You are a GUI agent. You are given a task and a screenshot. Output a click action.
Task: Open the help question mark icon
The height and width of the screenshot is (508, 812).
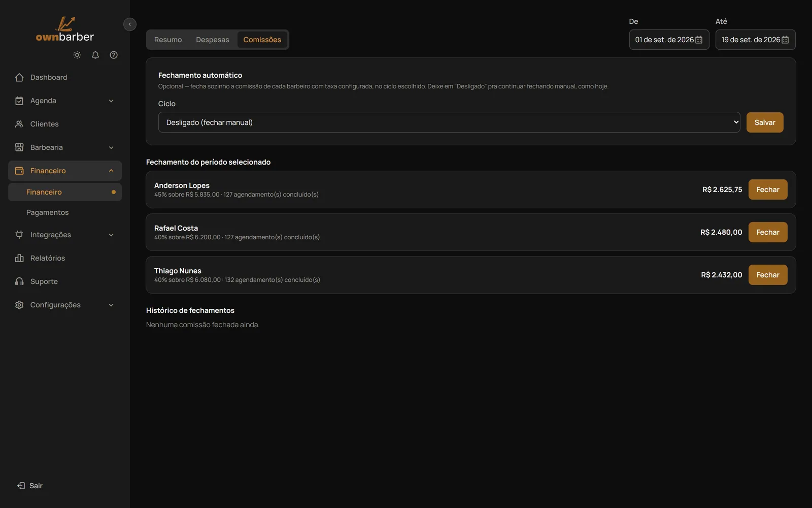[x=114, y=55]
